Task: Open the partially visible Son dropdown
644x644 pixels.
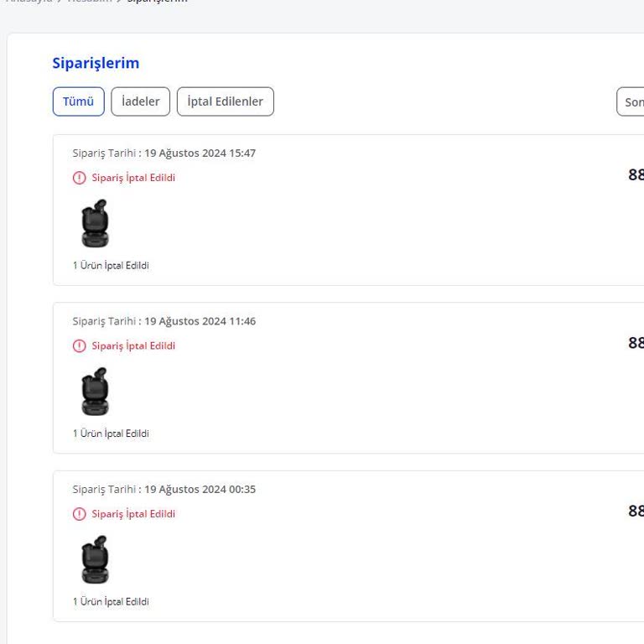Action: coord(631,101)
